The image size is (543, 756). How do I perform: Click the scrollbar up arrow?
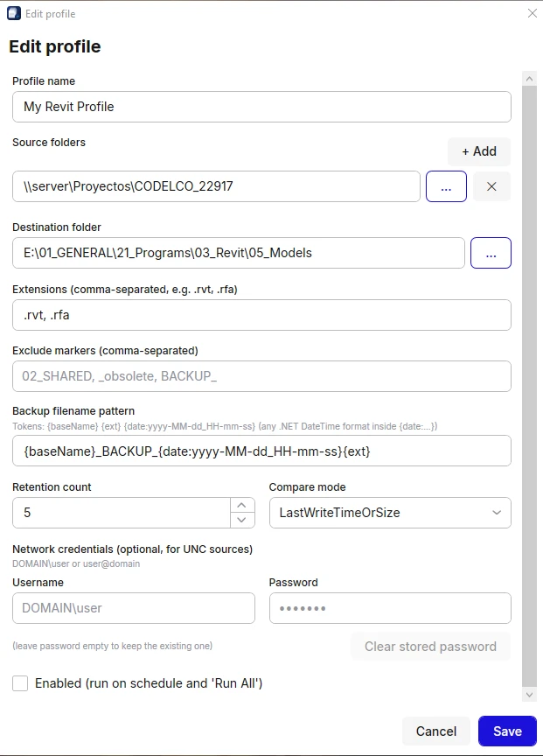(530, 79)
